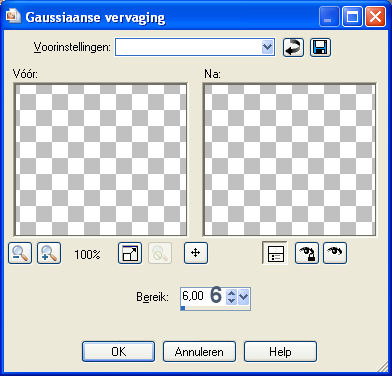Click the 100% zoom level text
This screenshot has height=376, width=392.
(87, 255)
